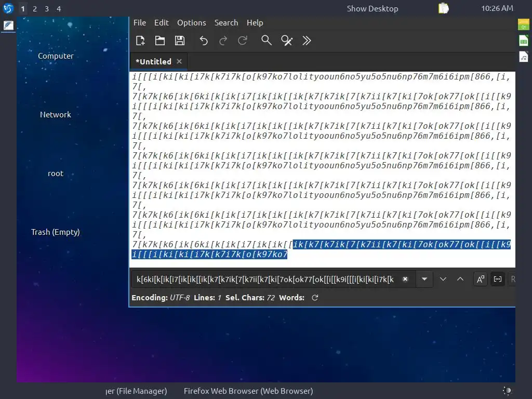Click the FeatherPad icon in left panel
The width and height of the screenshot is (532, 399).
click(8, 25)
